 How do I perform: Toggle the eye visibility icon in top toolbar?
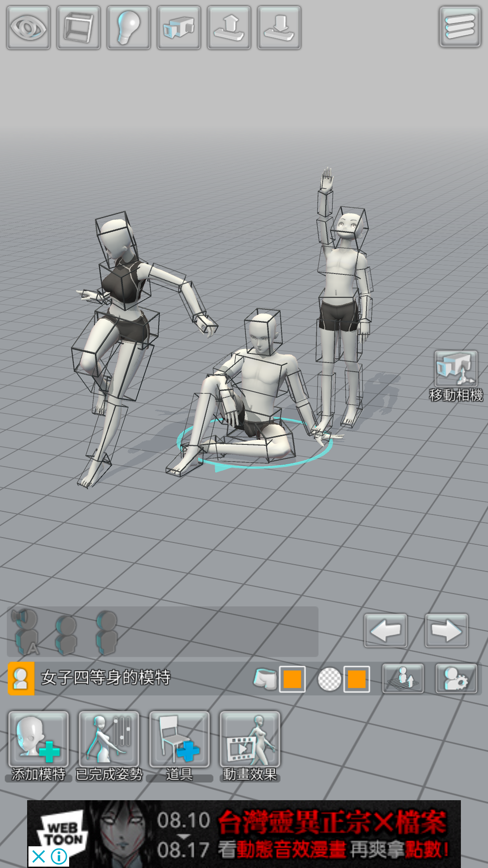[x=28, y=28]
